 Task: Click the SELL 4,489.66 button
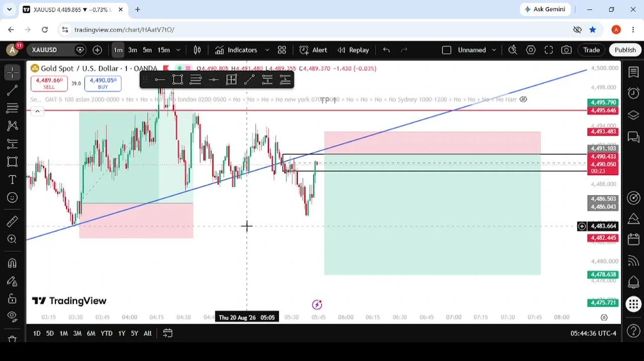[x=49, y=83]
